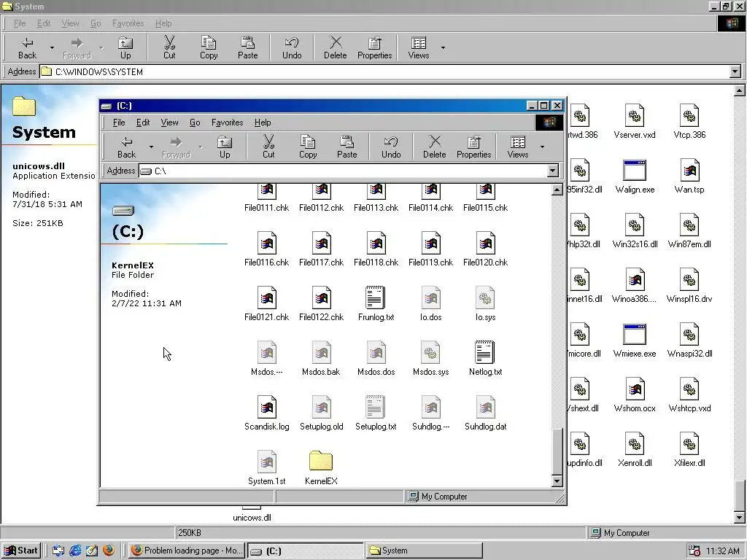Open File menu in C: window

click(119, 122)
